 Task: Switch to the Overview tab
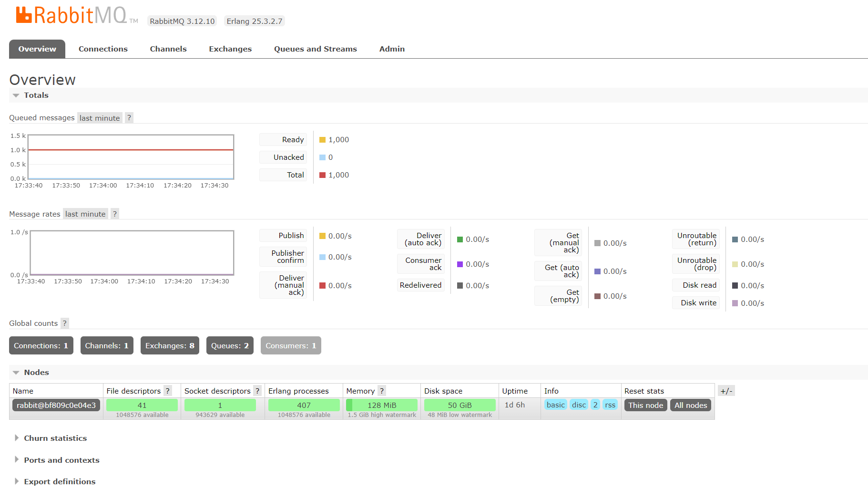click(x=37, y=49)
